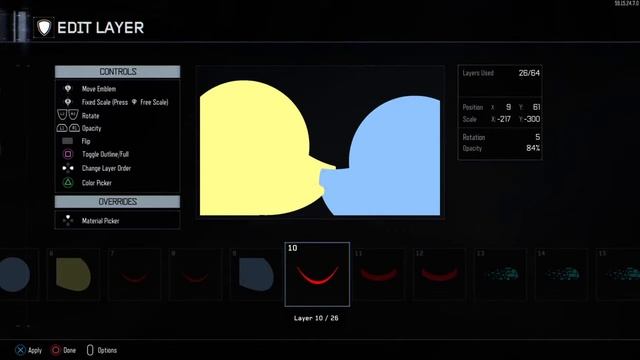Click the Options button icon

click(90, 350)
